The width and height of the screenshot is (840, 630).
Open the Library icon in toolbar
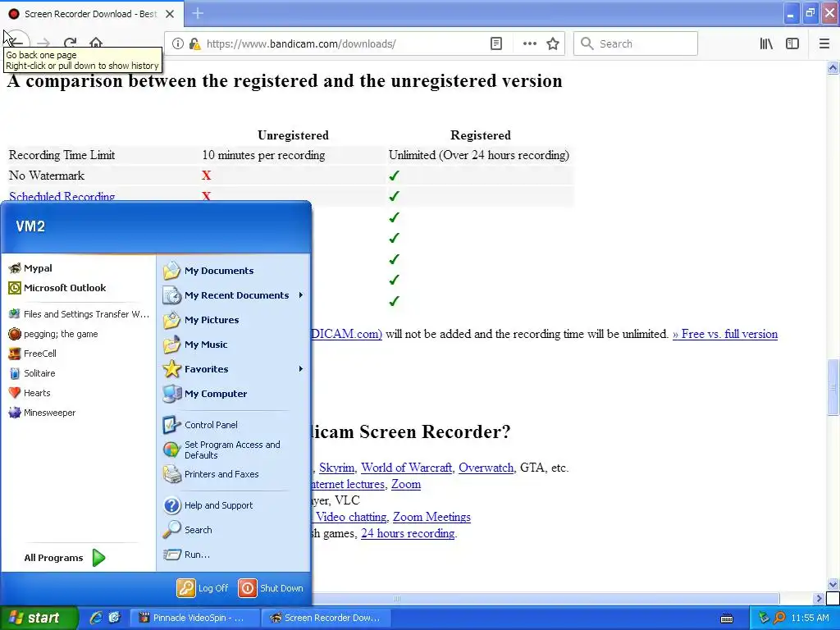766,44
